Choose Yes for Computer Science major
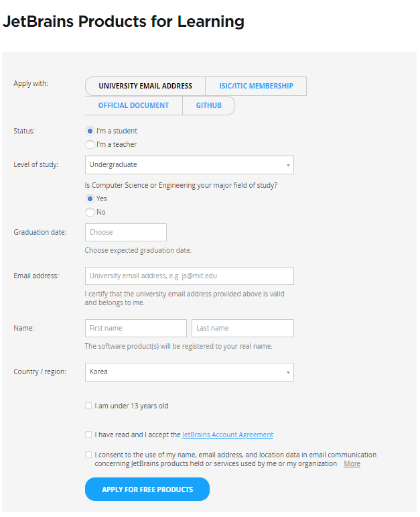The width and height of the screenshot is (420, 517). point(90,199)
